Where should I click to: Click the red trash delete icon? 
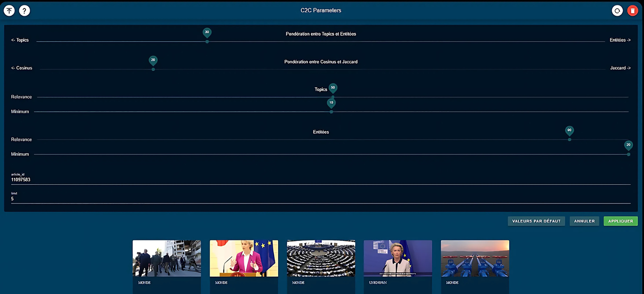pyautogui.click(x=632, y=11)
